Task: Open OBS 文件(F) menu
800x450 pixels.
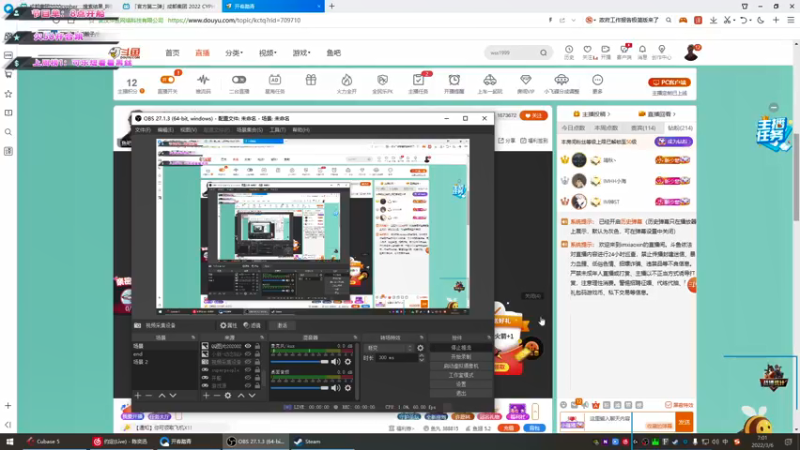Action: pyautogui.click(x=142, y=130)
